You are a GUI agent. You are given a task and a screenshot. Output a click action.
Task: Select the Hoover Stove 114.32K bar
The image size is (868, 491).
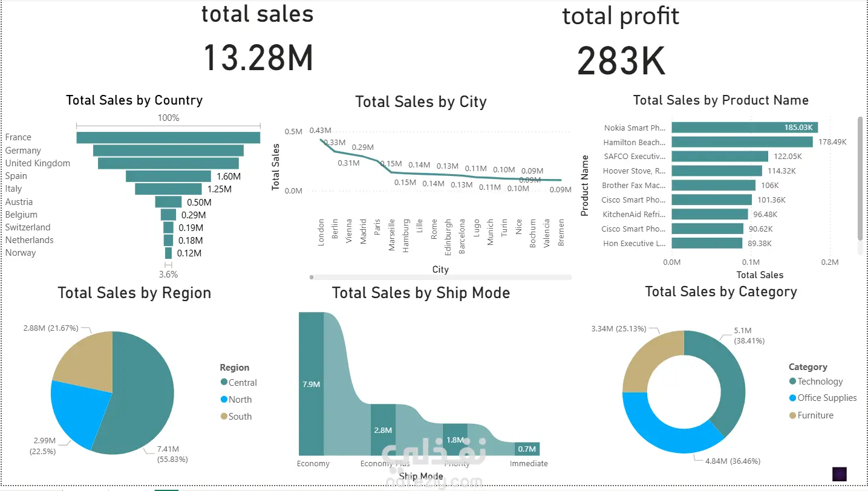pos(717,171)
